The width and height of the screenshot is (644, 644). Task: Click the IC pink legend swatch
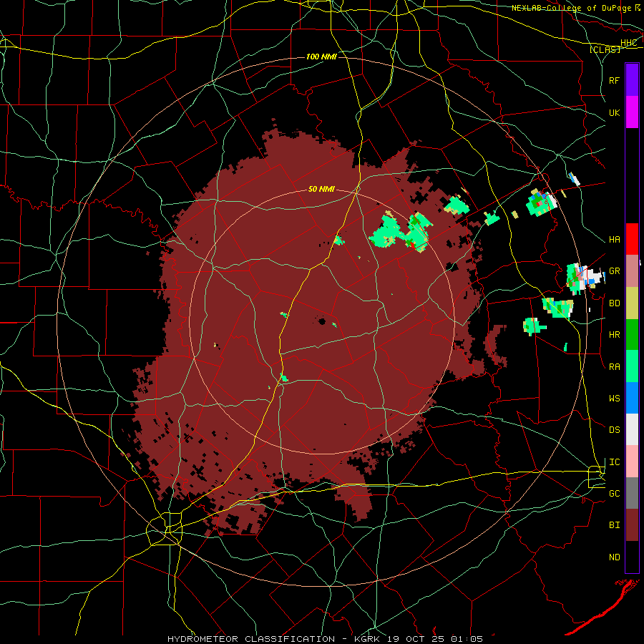point(632,462)
